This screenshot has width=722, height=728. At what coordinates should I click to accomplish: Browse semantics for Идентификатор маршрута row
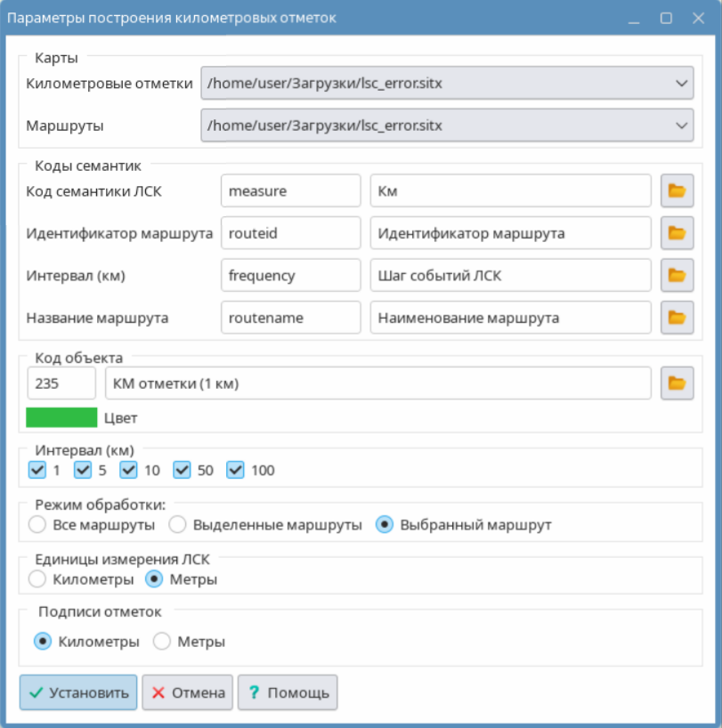click(677, 233)
